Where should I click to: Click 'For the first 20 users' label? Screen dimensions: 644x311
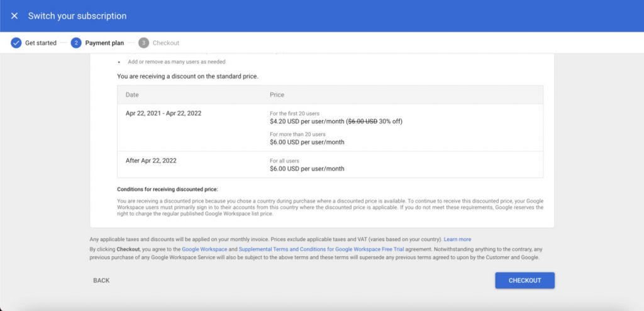coord(294,113)
